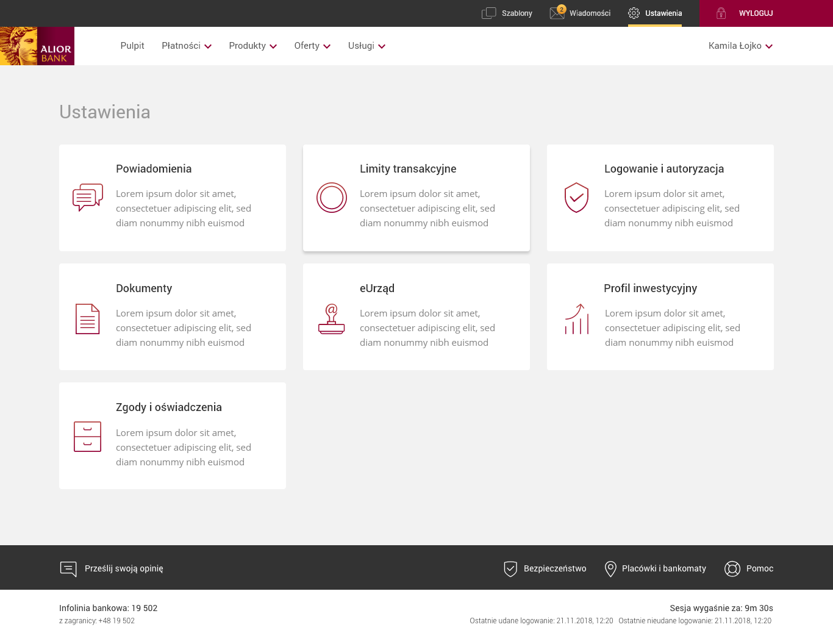
Task: Open the Profil inwestycyjny chart icon
Action: click(576, 319)
